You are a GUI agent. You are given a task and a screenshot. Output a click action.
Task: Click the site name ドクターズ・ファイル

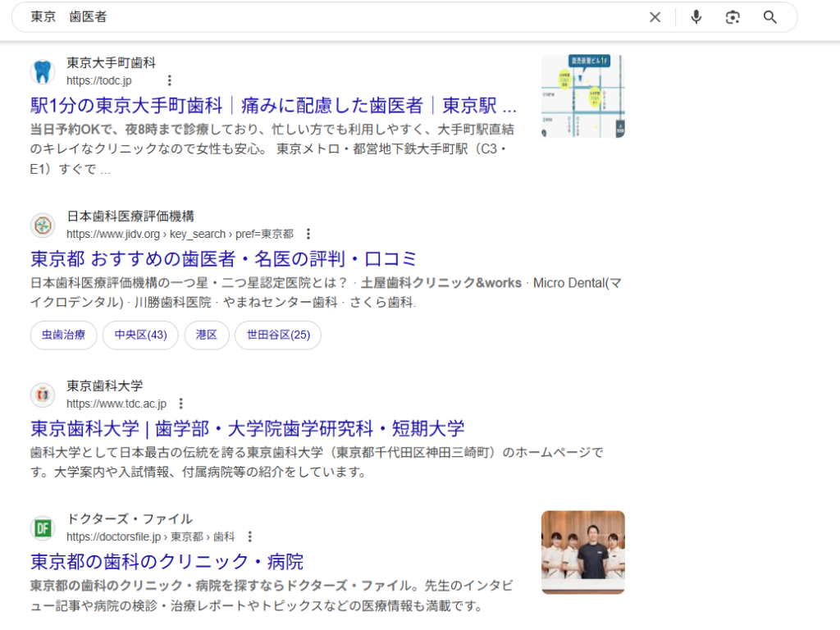point(129,519)
